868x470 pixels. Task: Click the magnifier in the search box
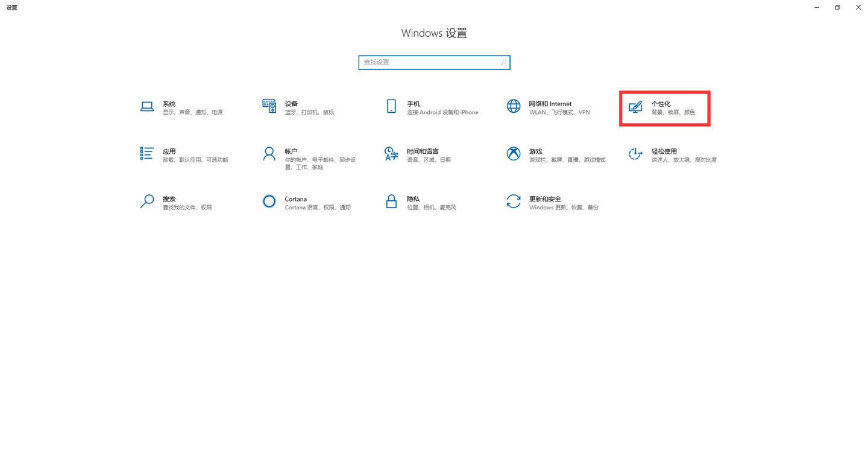click(x=504, y=62)
